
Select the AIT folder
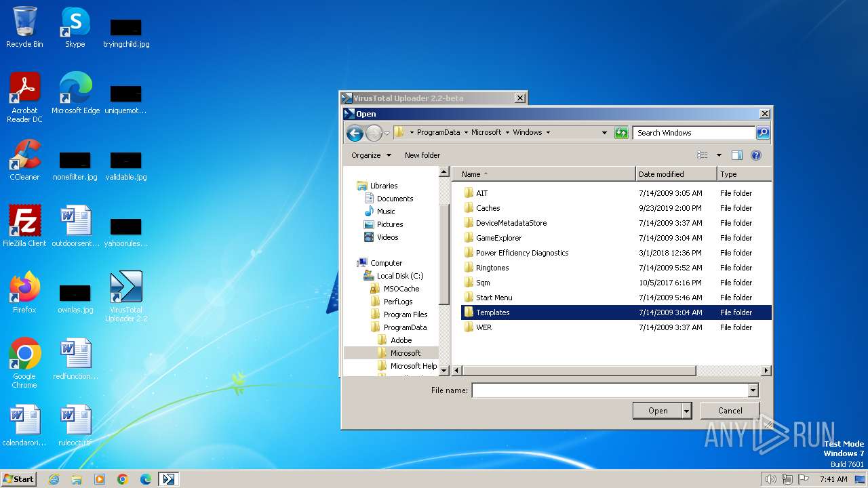tap(616, 193)
